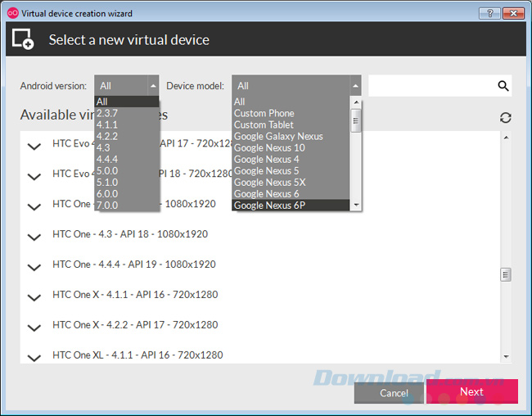The width and height of the screenshot is (532, 416).
Task: Open the Device model dropdown
Action: 296,86
